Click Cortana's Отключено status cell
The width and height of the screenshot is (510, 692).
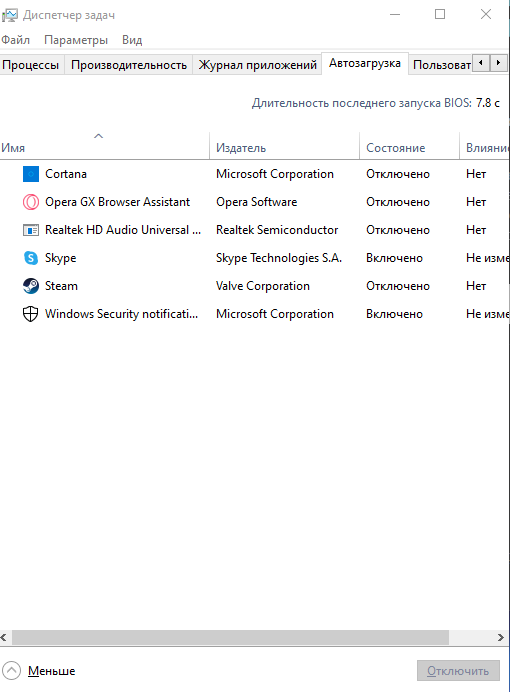coord(398,174)
